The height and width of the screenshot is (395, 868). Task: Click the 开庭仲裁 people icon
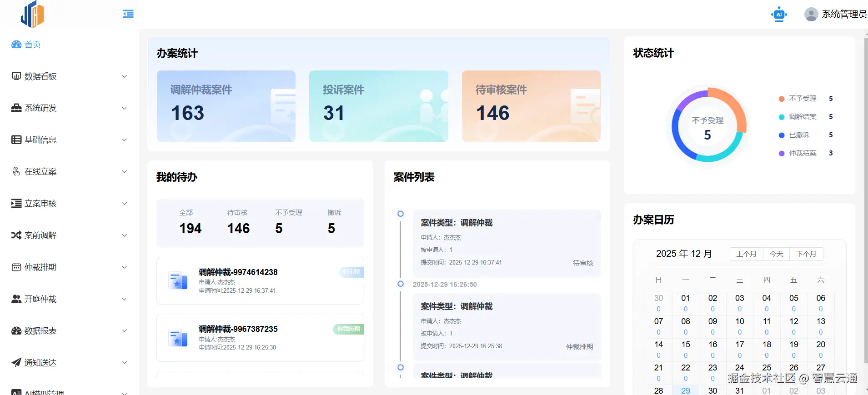[16, 299]
